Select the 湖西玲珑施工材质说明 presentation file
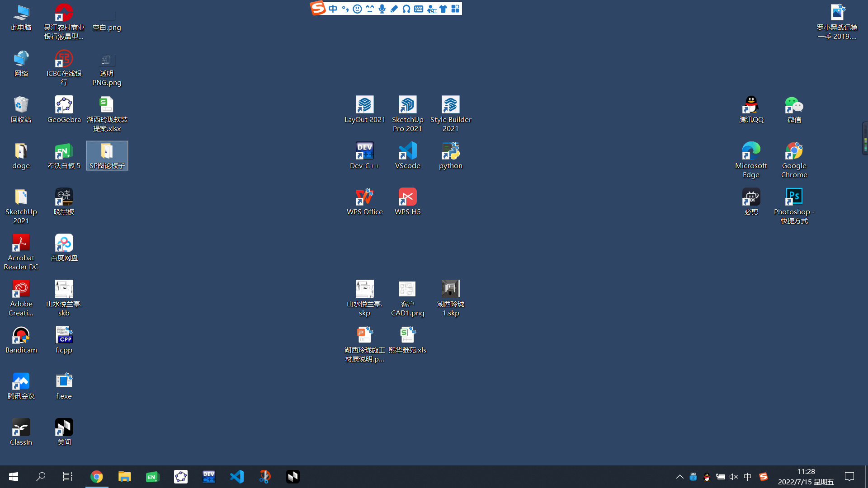The height and width of the screenshot is (488, 868). (x=364, y=345)
